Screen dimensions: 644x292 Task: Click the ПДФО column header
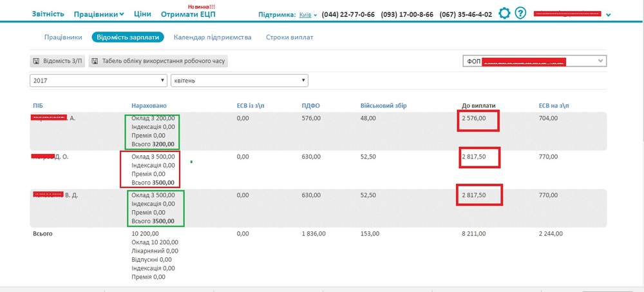311,106
